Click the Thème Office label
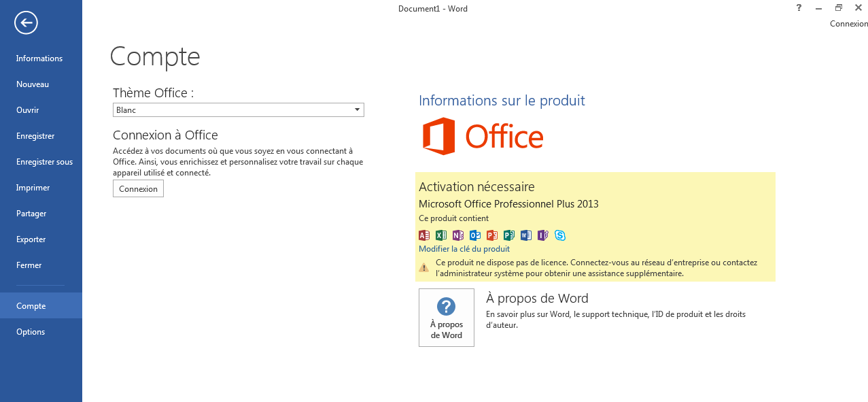Screen dimensions: 868x402 153,93
